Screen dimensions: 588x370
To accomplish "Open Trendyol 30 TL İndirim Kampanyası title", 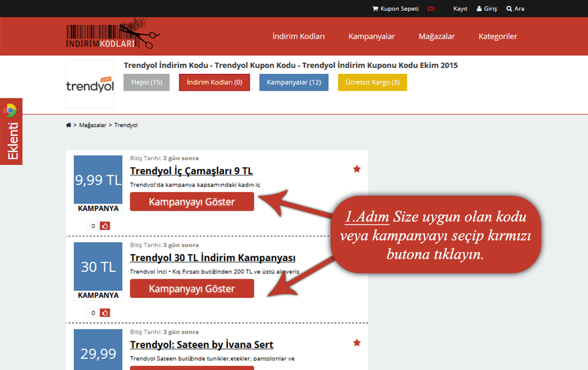I will 213,258.
